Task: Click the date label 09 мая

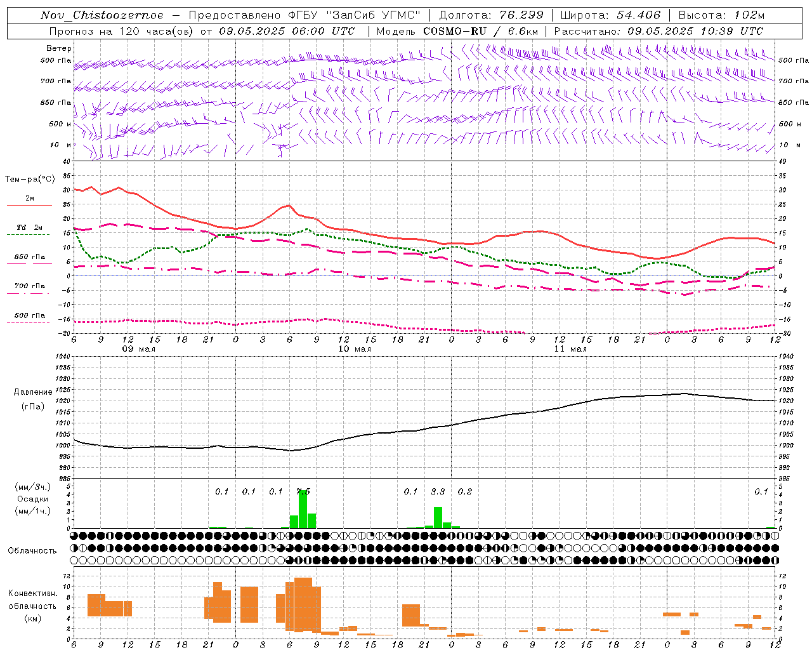Action: pyautogui.click(x=138, y=349)
